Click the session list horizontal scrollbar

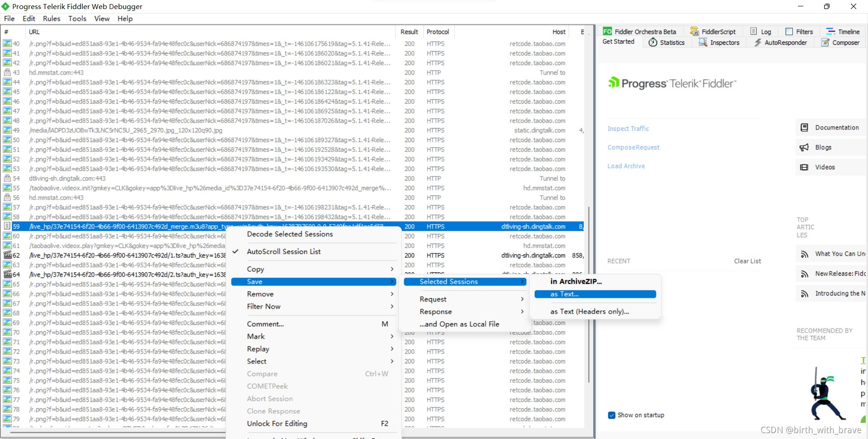118,433
